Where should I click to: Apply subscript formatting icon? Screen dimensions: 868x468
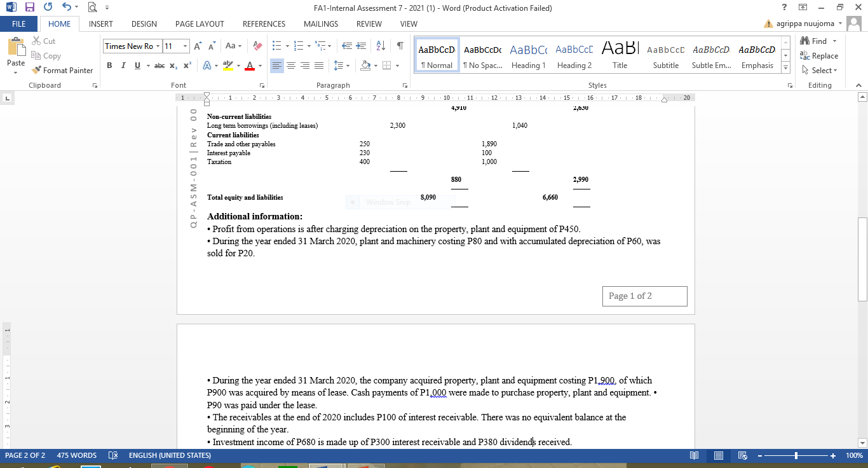point(172,65)
